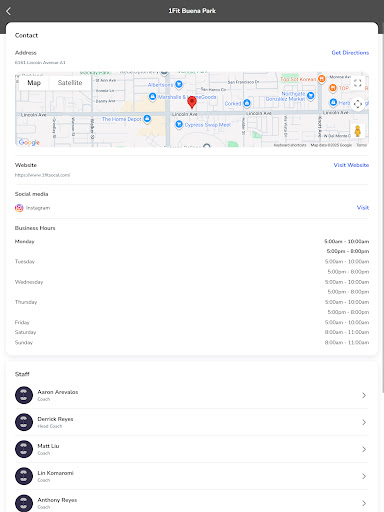Click the Street View pegman icon

[x=358, y=131]
